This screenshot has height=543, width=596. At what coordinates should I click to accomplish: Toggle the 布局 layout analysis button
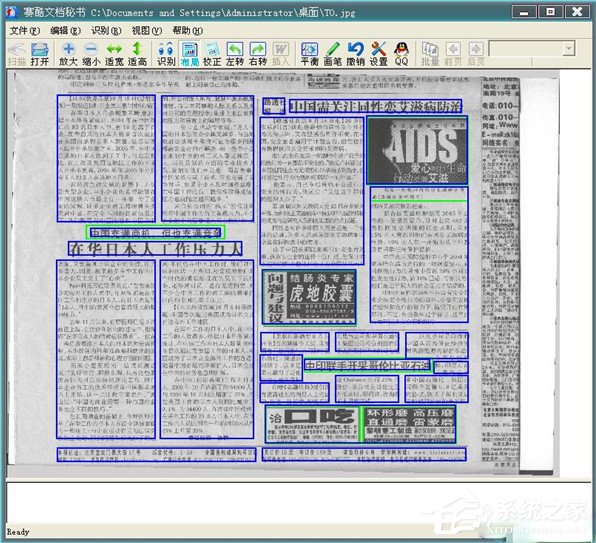click(x=189, y=54)
